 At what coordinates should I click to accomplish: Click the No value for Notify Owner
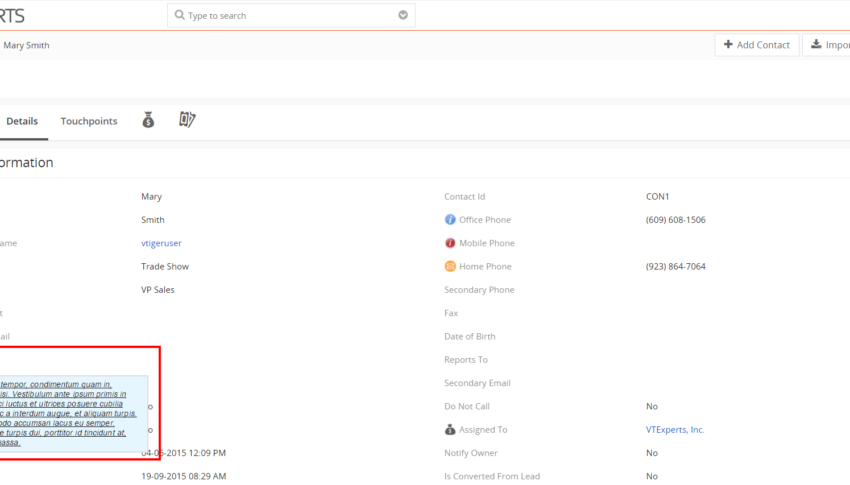(x=652, y=452)
